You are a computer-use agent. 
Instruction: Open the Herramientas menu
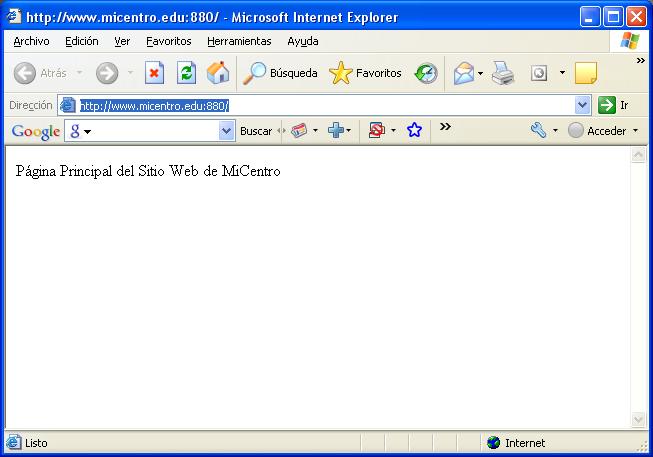click(x=239, y=41)
